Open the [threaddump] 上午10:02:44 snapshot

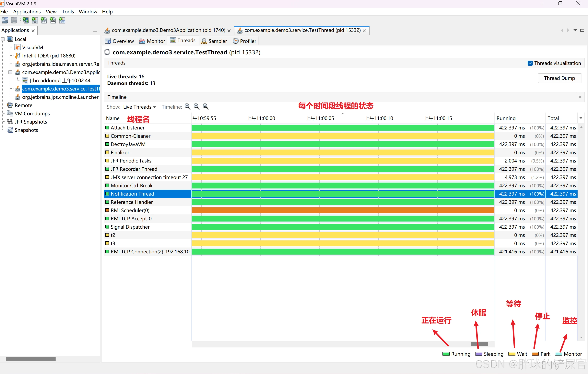[60, 81]
